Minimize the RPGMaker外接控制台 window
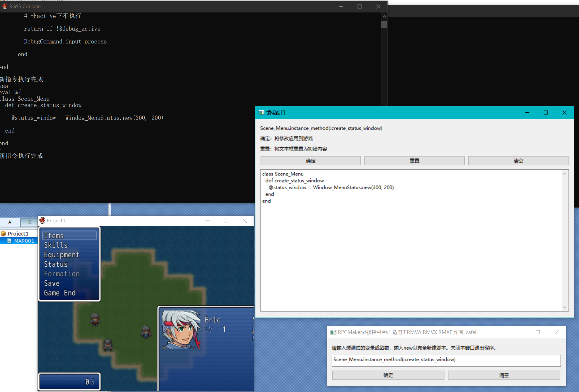 tap(519, 332)
